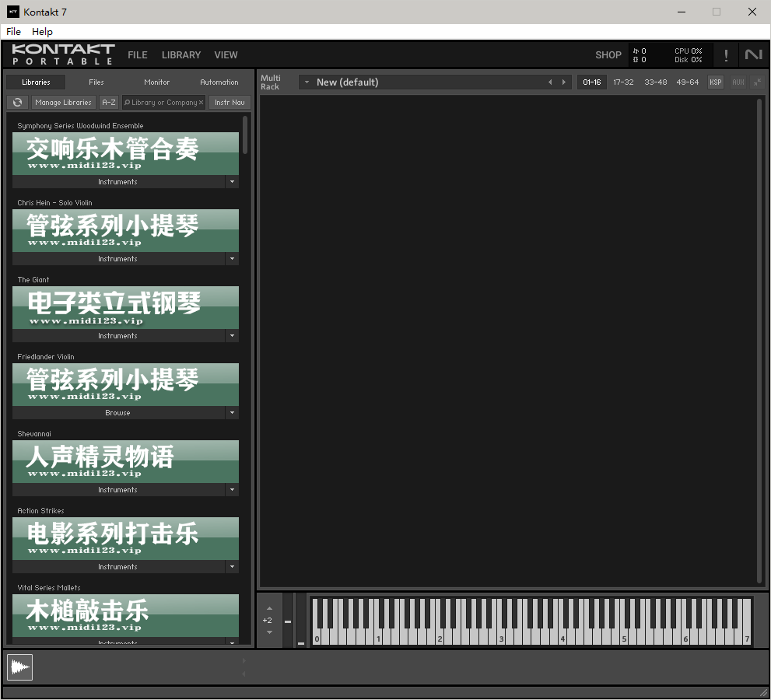
Task: Toggle the AUX channels display
Action: point(738,82)
